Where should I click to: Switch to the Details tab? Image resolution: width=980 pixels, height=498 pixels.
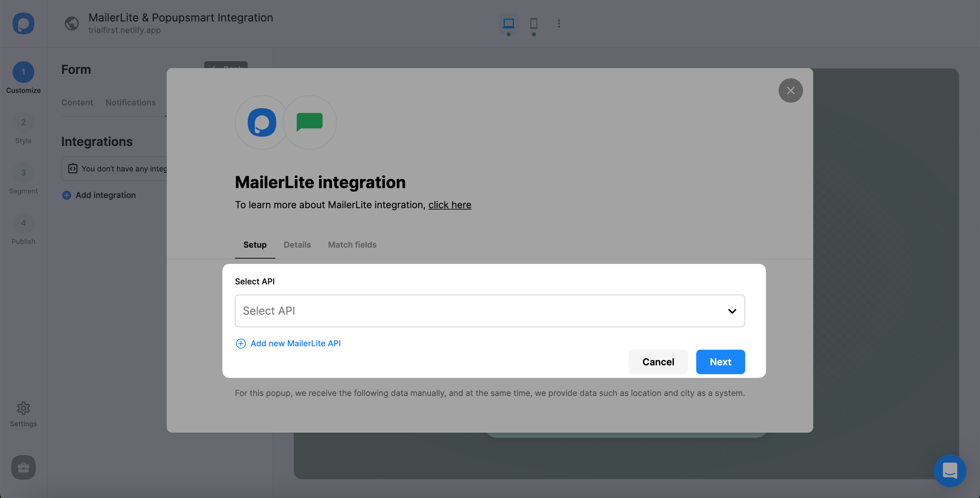point(297,245)
